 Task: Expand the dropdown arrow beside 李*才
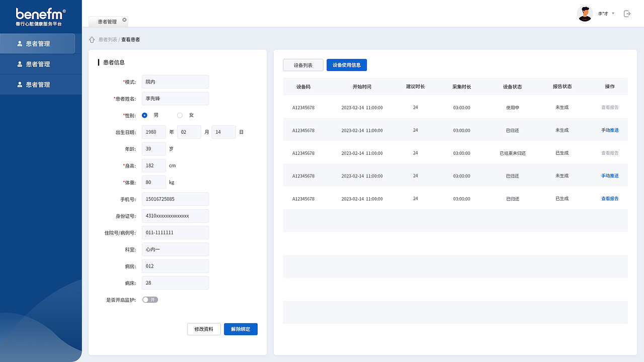click(x=613, y=14)
